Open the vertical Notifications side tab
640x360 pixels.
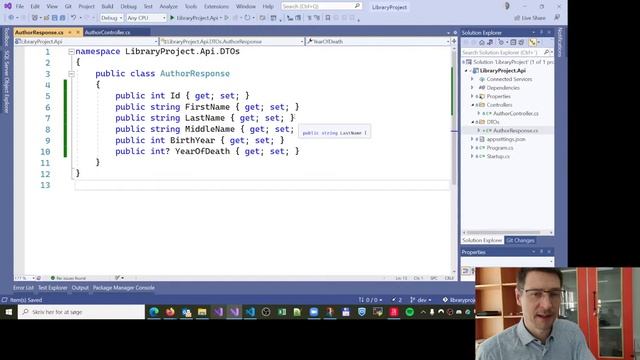560,42
